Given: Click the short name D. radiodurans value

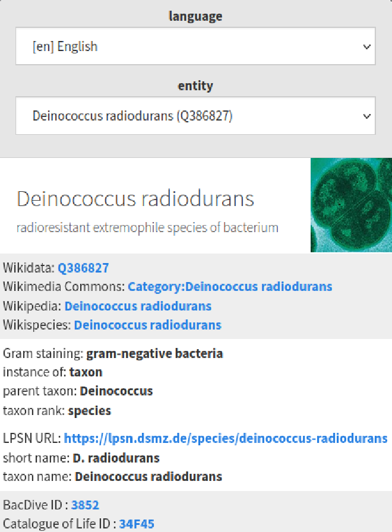Looking at the screenshot, I should click(116, 458).
